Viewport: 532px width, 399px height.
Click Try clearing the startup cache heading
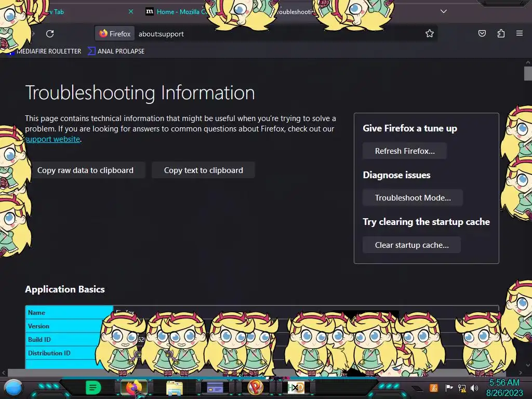tap(426, 222)
